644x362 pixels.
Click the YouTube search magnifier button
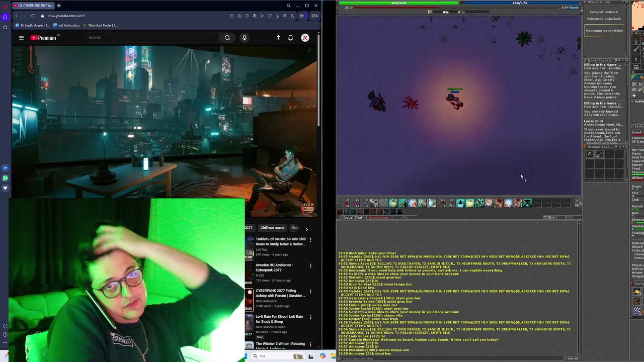(x=227, y=38)
